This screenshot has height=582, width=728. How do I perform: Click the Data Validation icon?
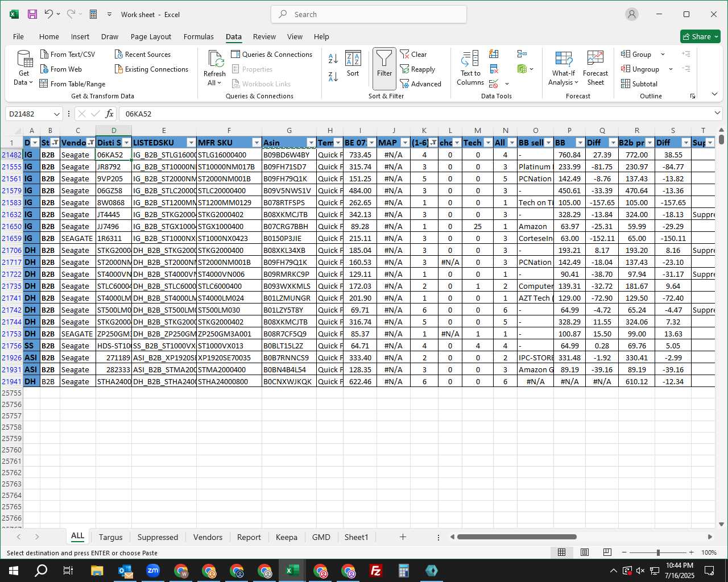point(494,84)
